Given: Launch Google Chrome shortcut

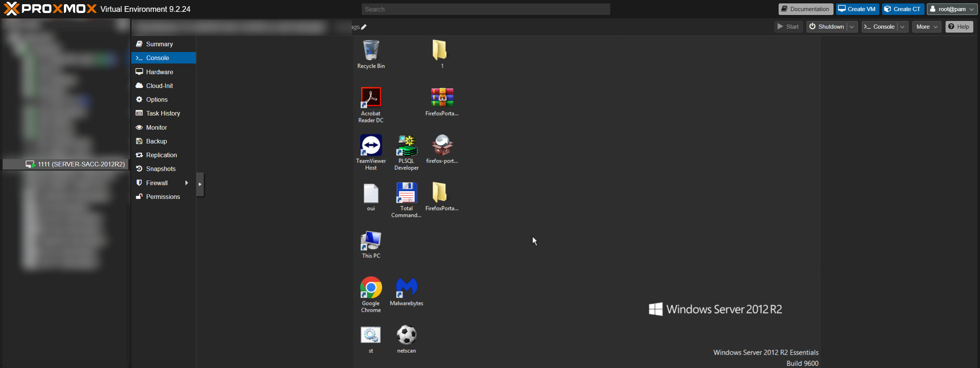Looking at the screenshot, I should (371, 295).
